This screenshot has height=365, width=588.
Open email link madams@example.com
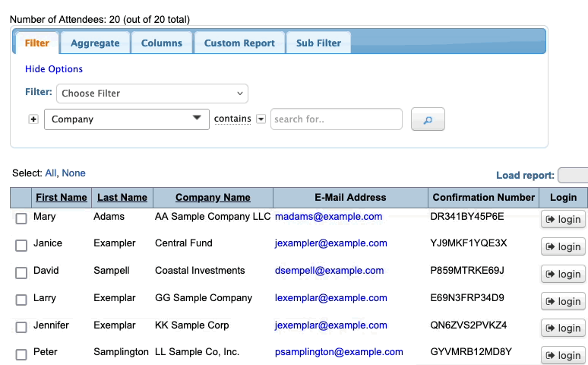tap(328, 217)
